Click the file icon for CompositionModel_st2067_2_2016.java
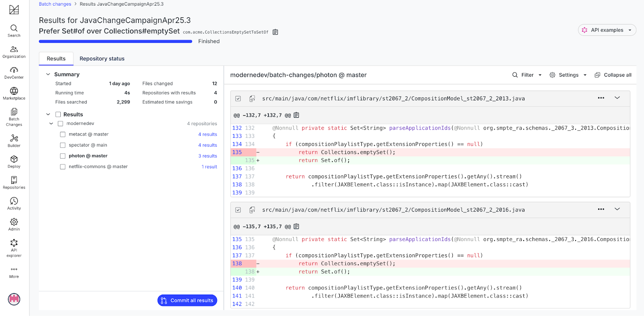Screen dimensions: 644x316 tap(252, 210)
